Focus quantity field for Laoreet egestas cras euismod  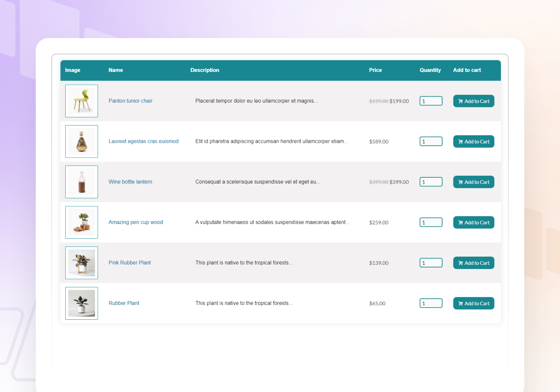coord(431,142)
